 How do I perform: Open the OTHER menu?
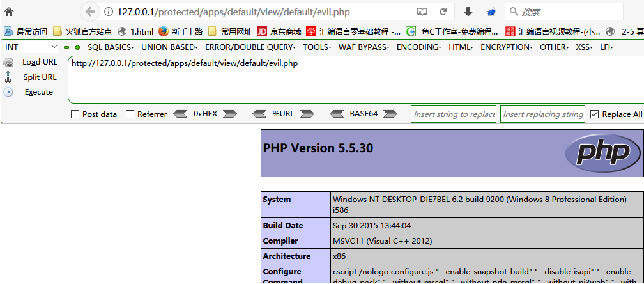555,47
